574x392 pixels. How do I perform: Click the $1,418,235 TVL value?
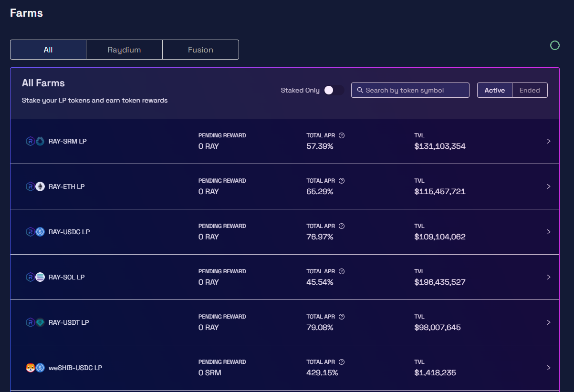435,372
